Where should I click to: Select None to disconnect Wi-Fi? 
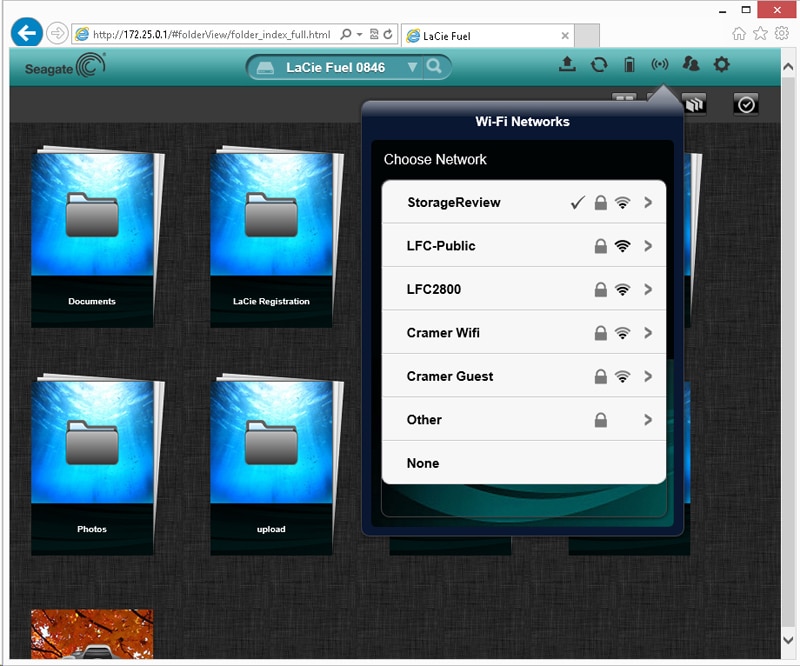pyautogui.click(x=524, y=463)
